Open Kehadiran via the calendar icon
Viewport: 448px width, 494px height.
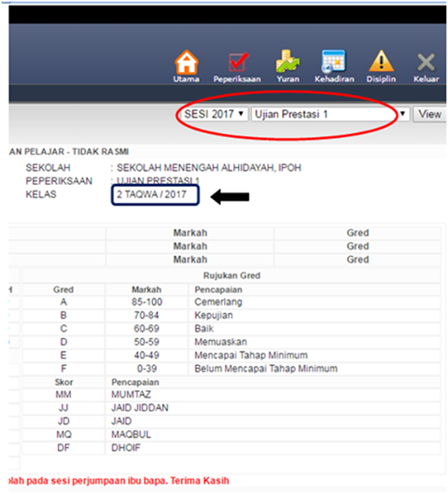click(x=334, y=61)
